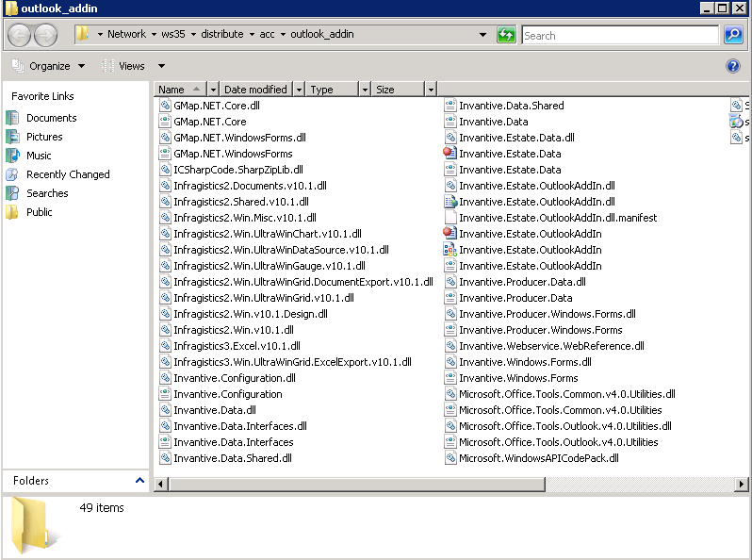Select blank icon of Invantive.Estate.OutlookAddIn.dll.manifest

point(450,218)
